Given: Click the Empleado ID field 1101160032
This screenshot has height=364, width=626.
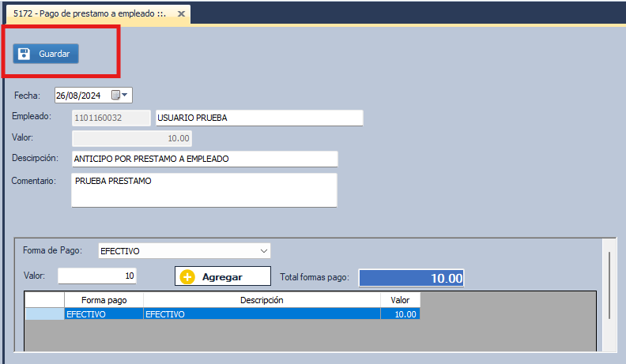Looking at the screenshot, I should 111,118.
